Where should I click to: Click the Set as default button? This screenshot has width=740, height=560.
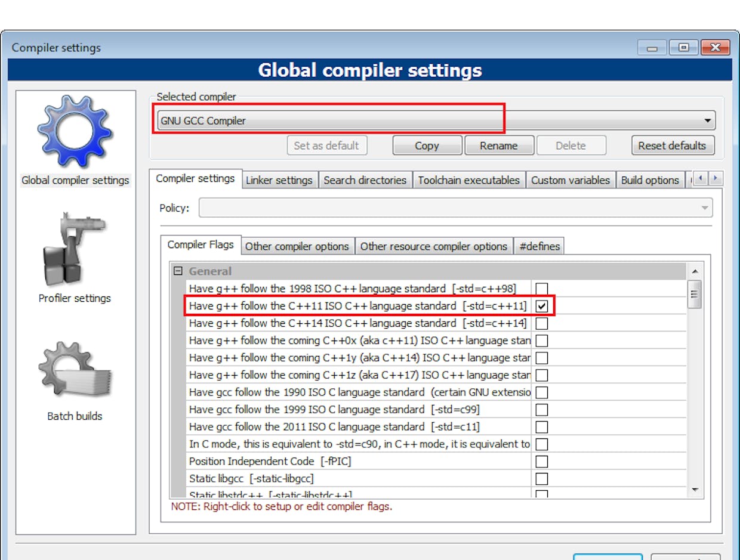pyautogui.click(x=326, y=146)
